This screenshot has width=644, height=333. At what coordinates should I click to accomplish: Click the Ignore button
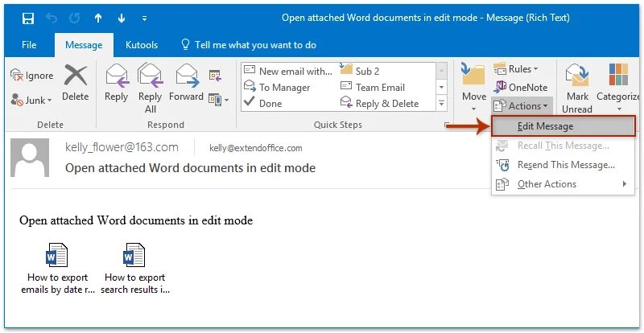[x=32, y=75]
